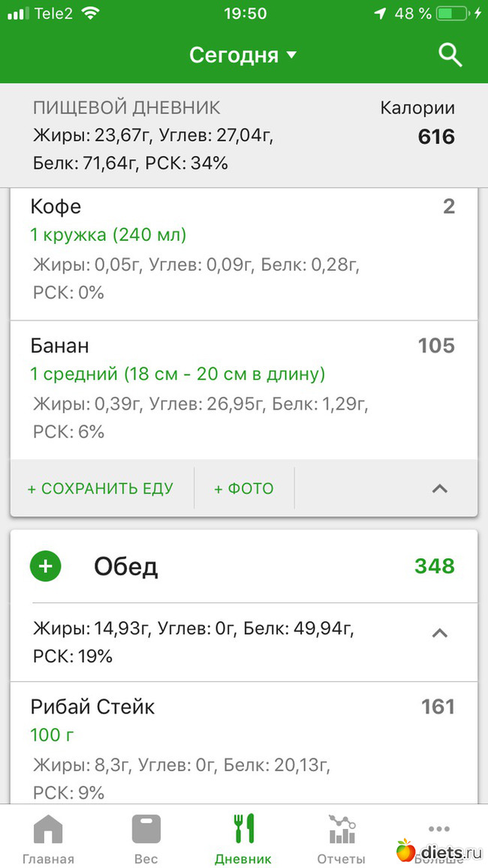Open the Вес scale tab icon
Viewport: 488px width, 868px height.
(x=146, y=830)
